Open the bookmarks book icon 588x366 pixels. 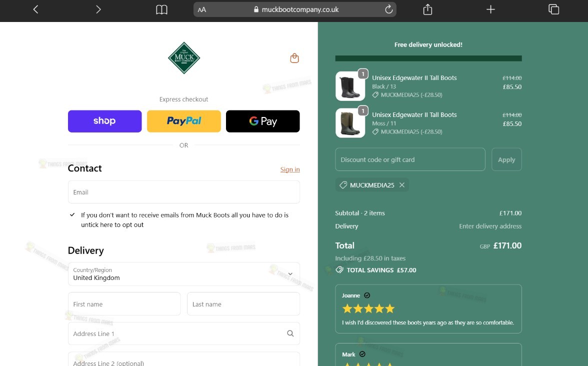pyautogui.click(x=161, y=10)
